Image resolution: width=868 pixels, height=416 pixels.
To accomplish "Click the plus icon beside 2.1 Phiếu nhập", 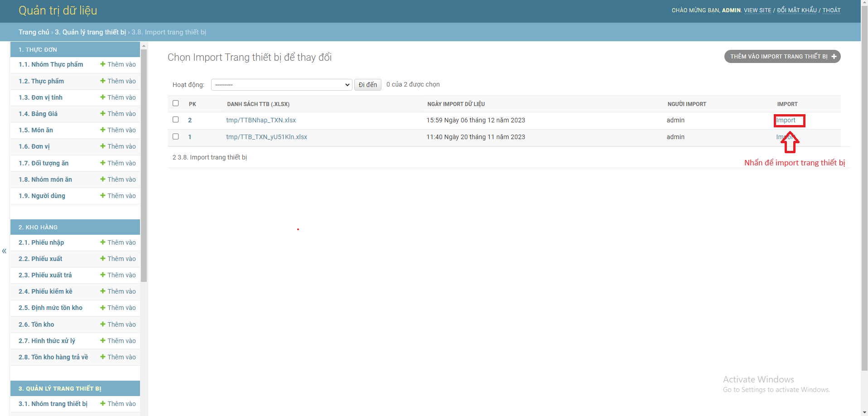I will (102, 242).
